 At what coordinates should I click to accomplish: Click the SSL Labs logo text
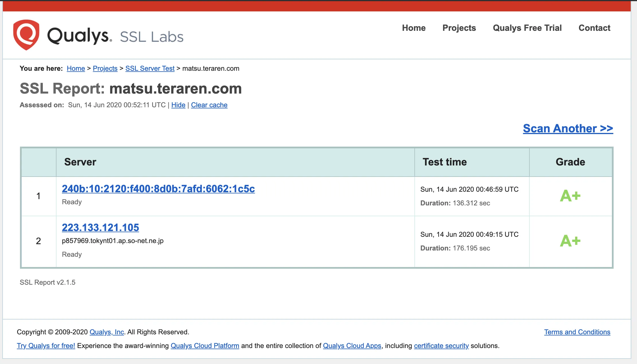coord(152,37)
